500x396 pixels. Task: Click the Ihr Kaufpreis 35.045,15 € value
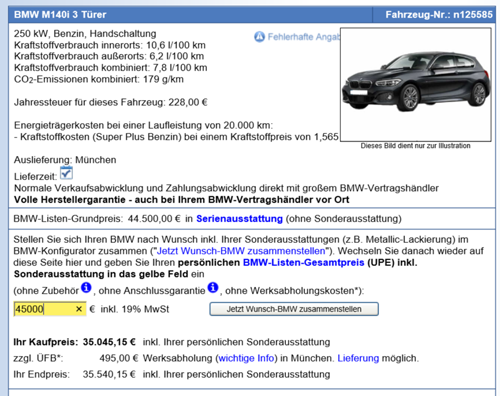(x=109, y=342)
